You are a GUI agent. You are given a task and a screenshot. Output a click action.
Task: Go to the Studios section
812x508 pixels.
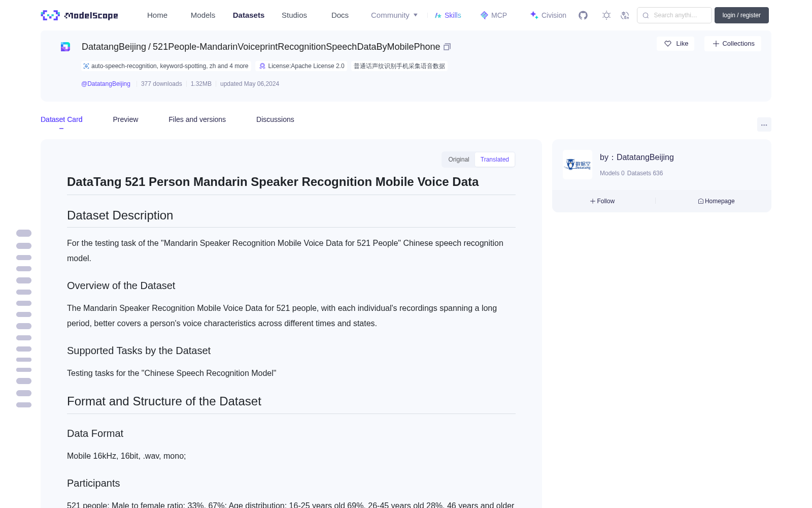point(294,15)
